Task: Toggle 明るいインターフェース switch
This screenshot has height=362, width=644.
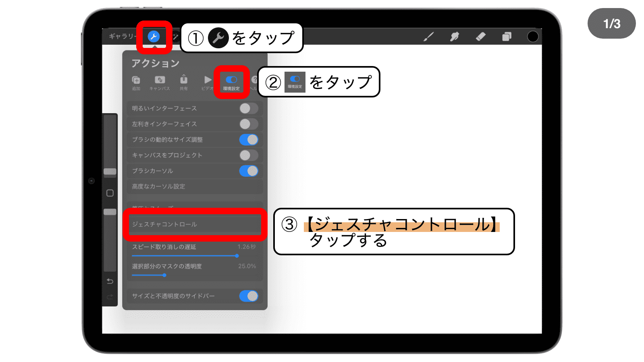Action: pos(249,108)
